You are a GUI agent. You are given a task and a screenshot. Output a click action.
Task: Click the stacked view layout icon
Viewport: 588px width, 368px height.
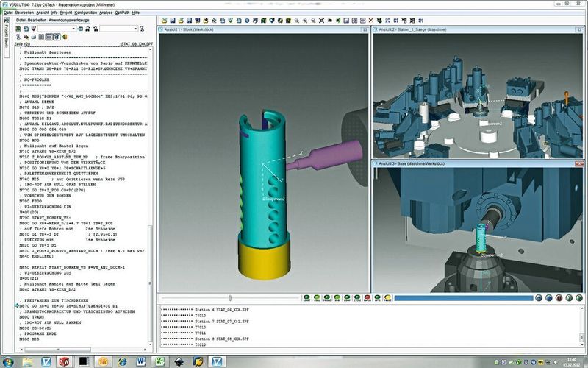tap(362, 21)
